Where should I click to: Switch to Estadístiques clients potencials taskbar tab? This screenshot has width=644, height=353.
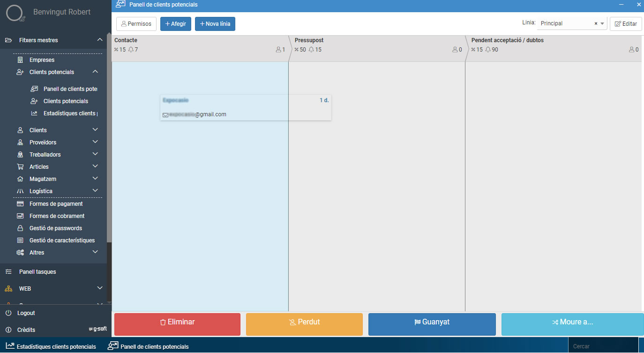click(x=51, y=347)
